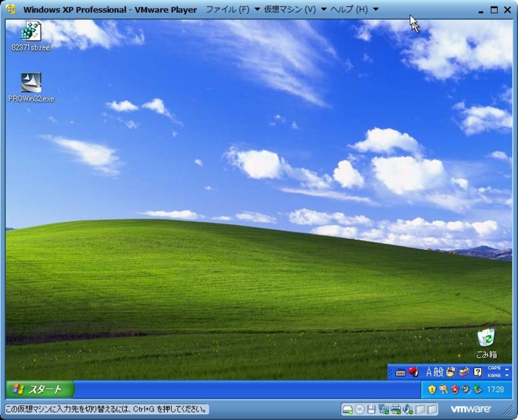Click the hard disk device icon in VMware status bar
Screen dimensions: 518x420
(x=348, y=408)
